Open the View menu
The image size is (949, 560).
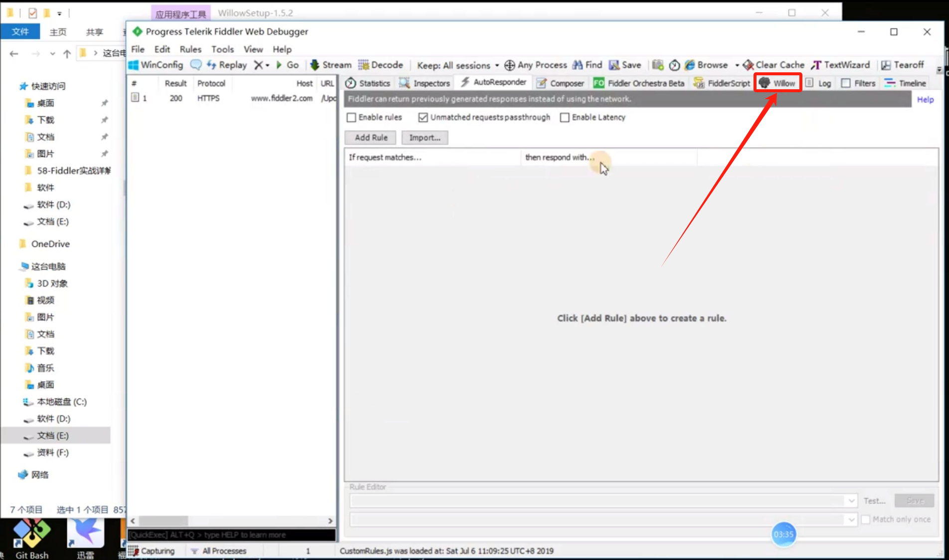(253, 49)
